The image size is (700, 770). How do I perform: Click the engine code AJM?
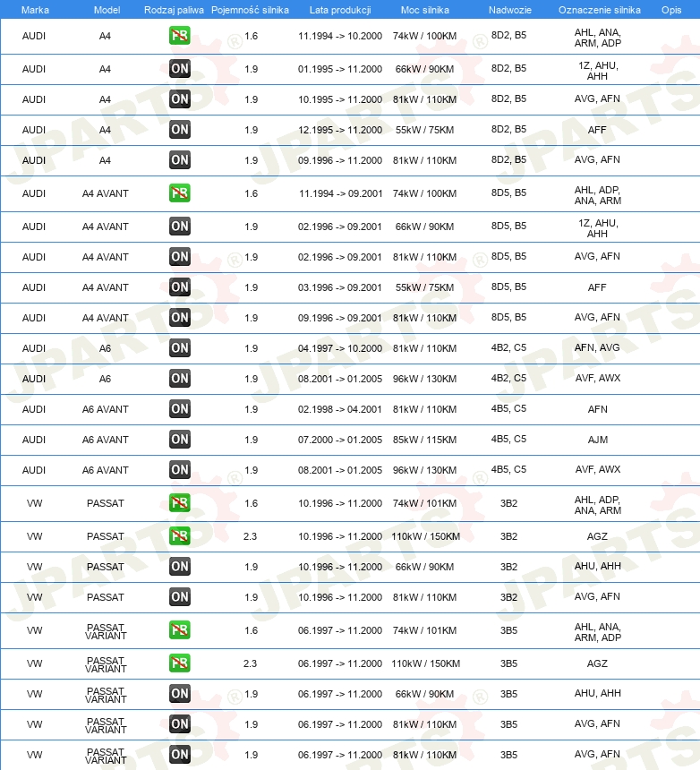(597, 440)
